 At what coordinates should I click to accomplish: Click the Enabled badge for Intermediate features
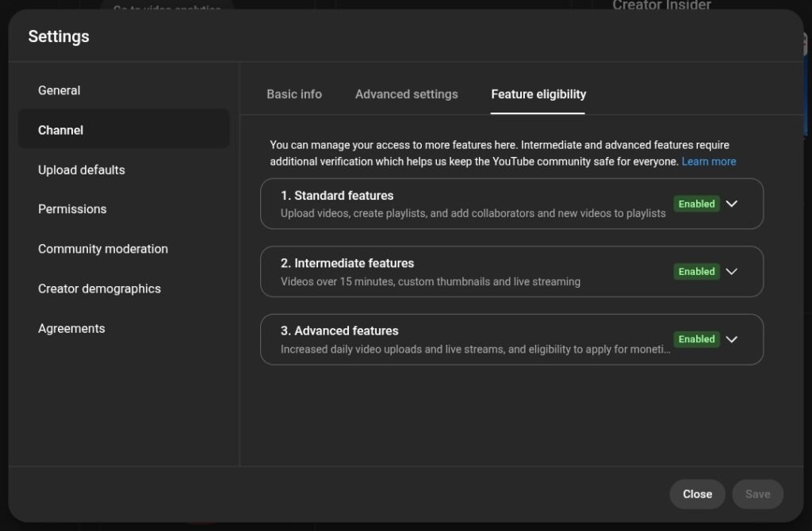696,271
